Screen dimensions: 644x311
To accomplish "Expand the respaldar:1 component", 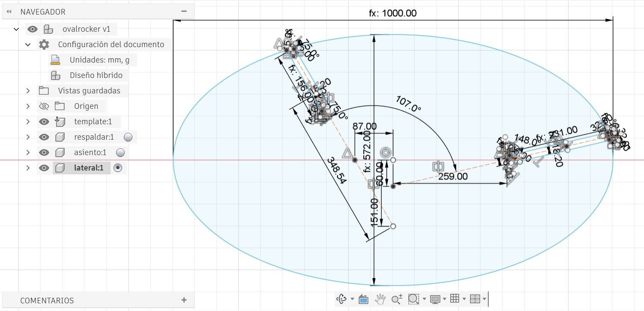I will coord(28,137).
